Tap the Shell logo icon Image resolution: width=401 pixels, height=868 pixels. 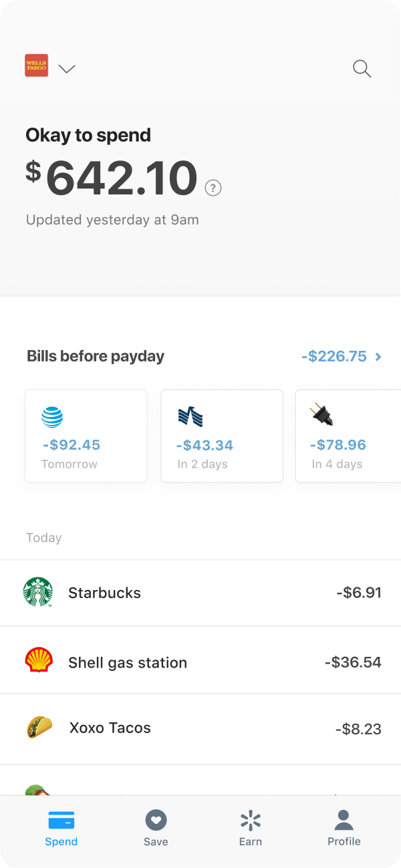click(x=39, y=660)
